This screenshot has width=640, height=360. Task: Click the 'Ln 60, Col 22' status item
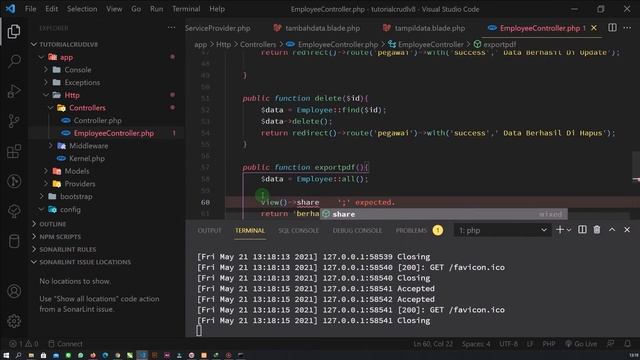pyautogui.click(x=433, y=344)
